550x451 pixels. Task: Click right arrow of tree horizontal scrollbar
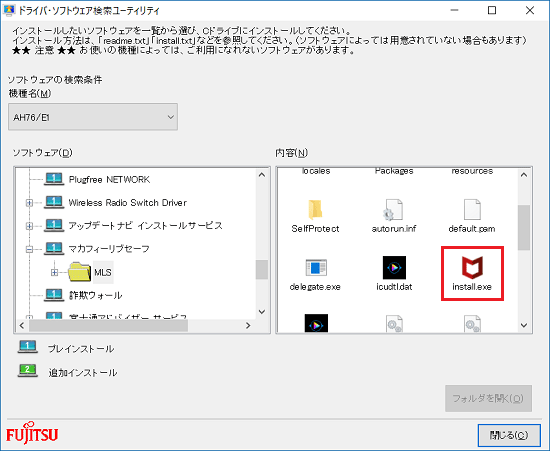248,325
